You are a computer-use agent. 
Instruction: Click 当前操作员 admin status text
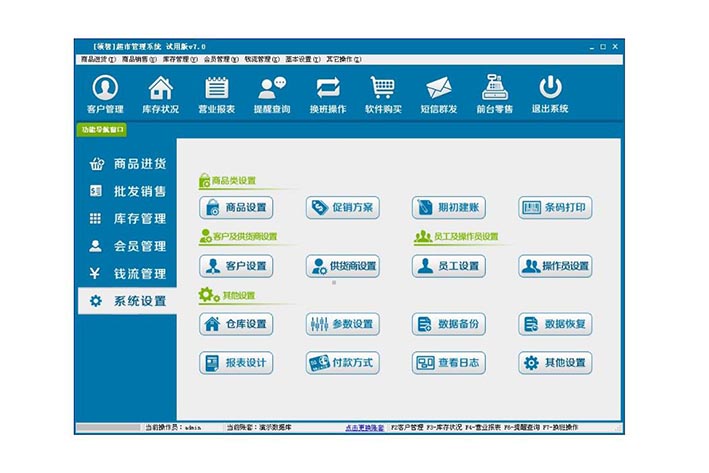coord(173,427)
